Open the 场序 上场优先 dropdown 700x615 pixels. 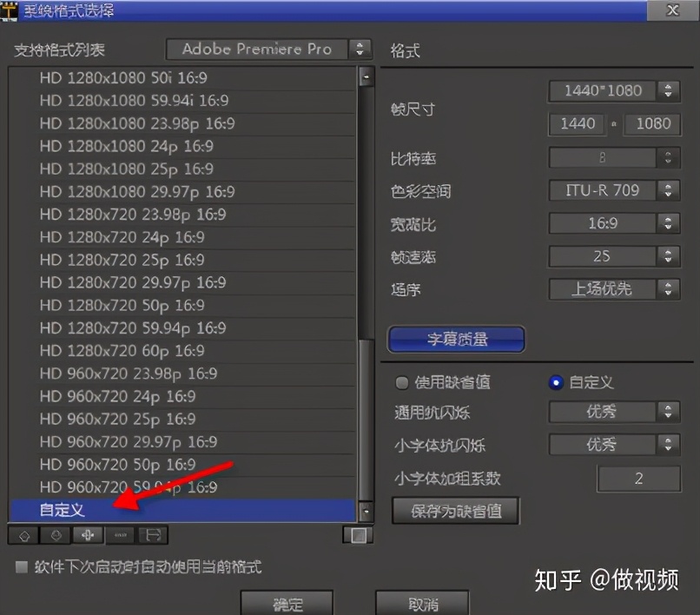point(614,289)
